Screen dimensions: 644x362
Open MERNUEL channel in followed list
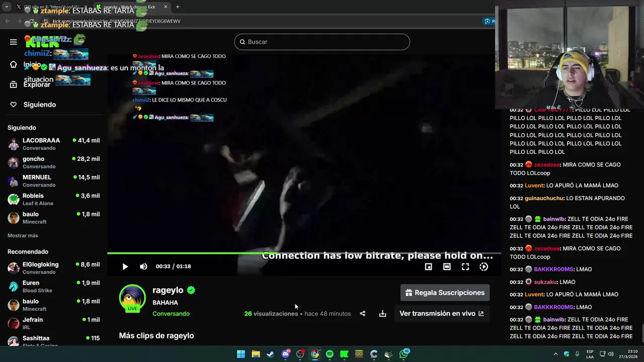[54, 181]
